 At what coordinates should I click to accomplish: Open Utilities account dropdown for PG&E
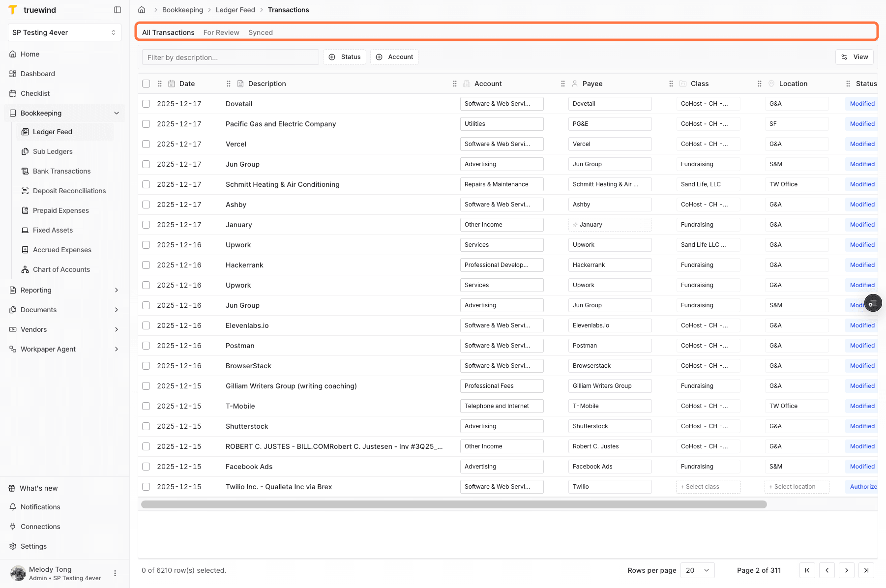[502, 124]
